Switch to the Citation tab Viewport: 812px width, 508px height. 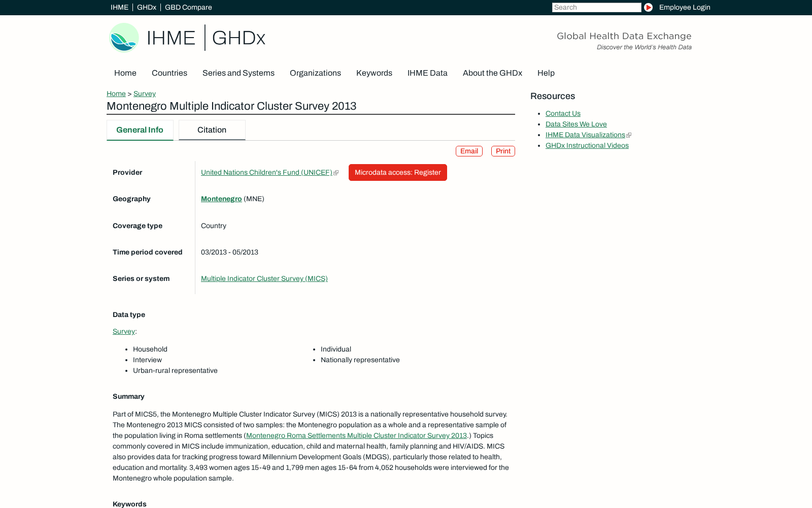[212, 130]
